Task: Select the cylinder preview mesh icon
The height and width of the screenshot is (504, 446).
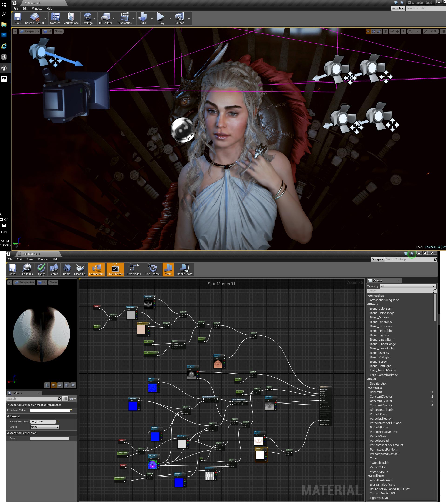Action: point(47,385)
